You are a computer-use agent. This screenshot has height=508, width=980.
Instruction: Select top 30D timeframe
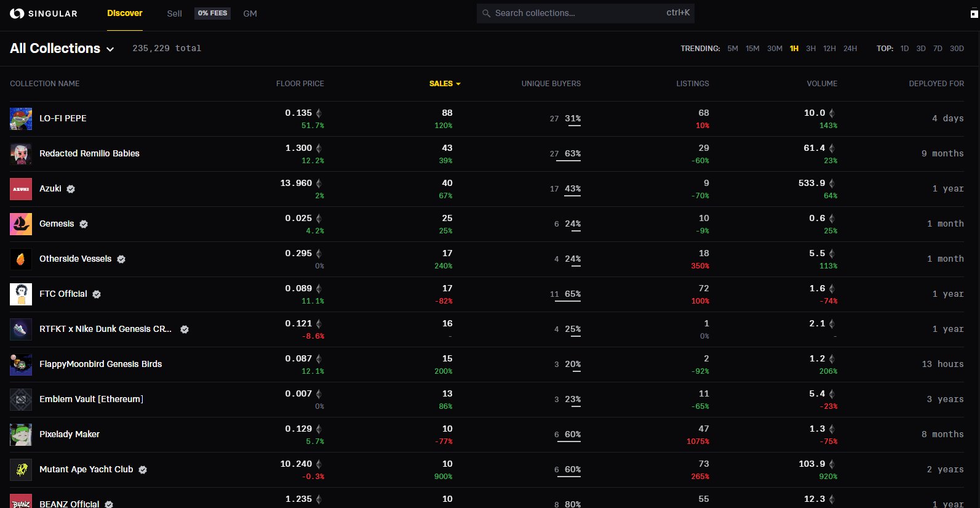[957, 49]
